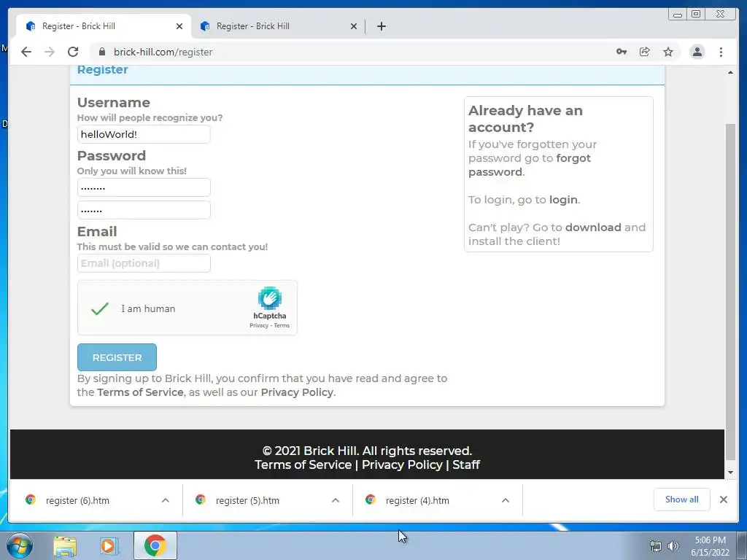Screen dimensions: 747x560
Task: Click the download client link
Action: [593, 227]
